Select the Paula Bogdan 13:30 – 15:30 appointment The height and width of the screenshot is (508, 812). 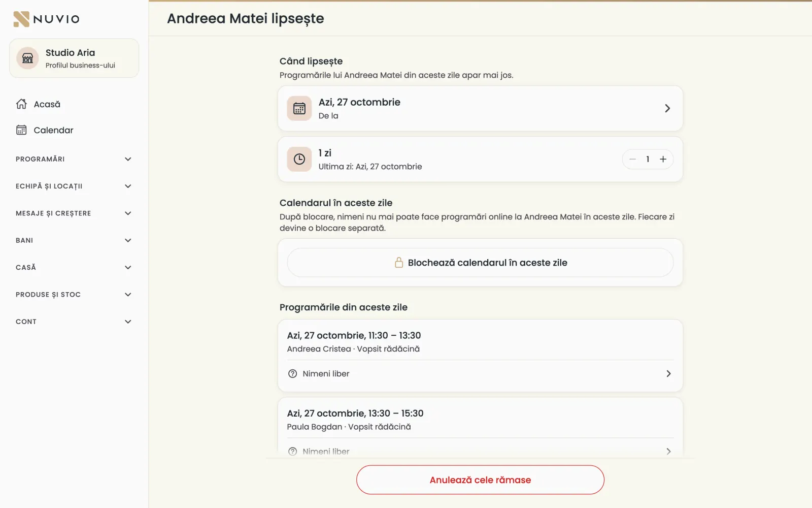click(x=480, y=420)
